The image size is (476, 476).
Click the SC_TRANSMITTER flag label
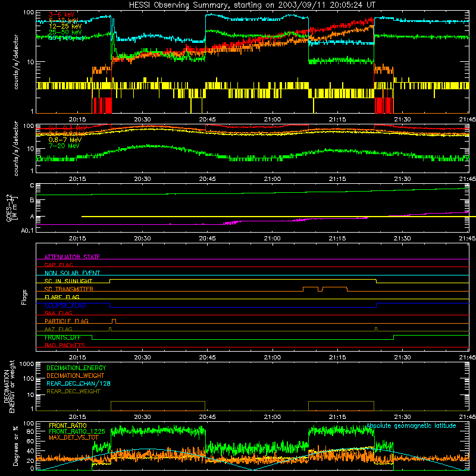[69, 289]
